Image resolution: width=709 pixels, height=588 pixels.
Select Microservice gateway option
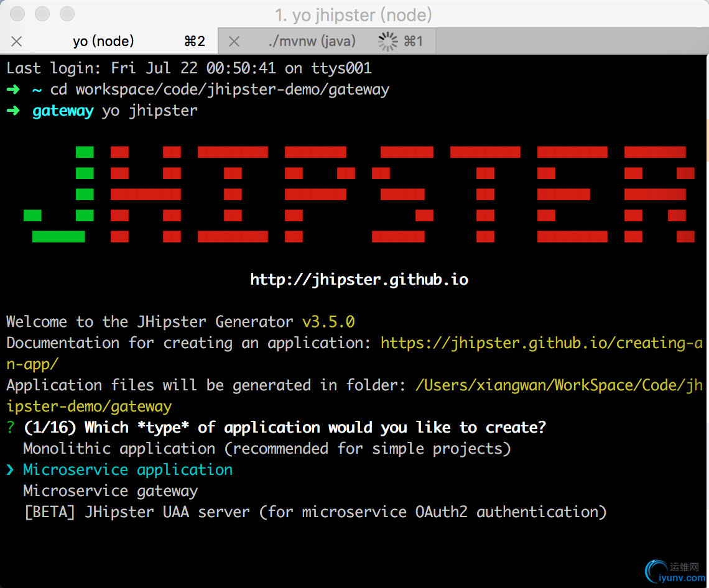coord(110,491)
